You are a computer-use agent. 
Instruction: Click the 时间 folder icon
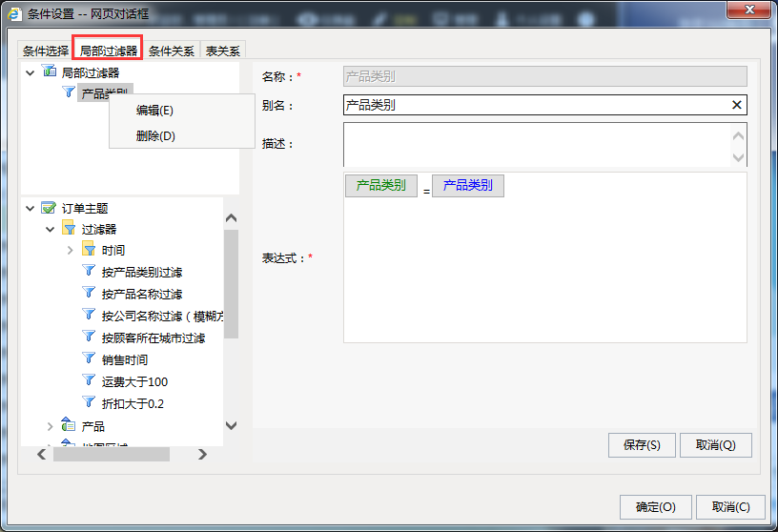89,249
